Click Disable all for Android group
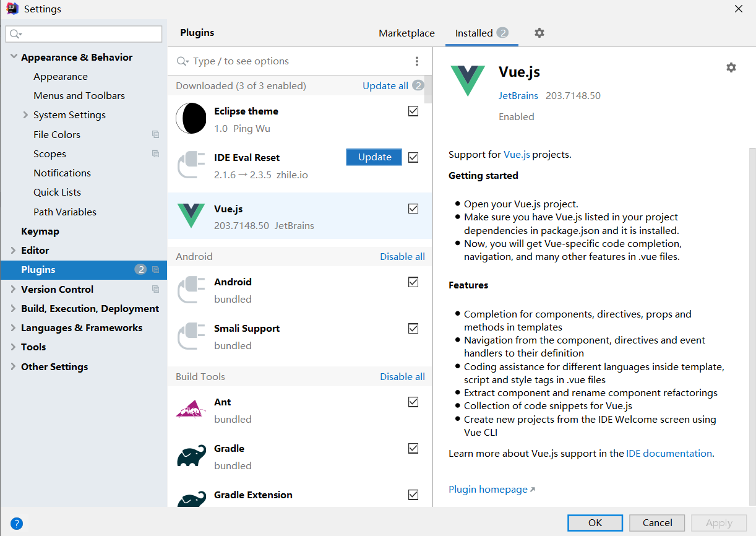Screen dimensions: 756x536 402,256
